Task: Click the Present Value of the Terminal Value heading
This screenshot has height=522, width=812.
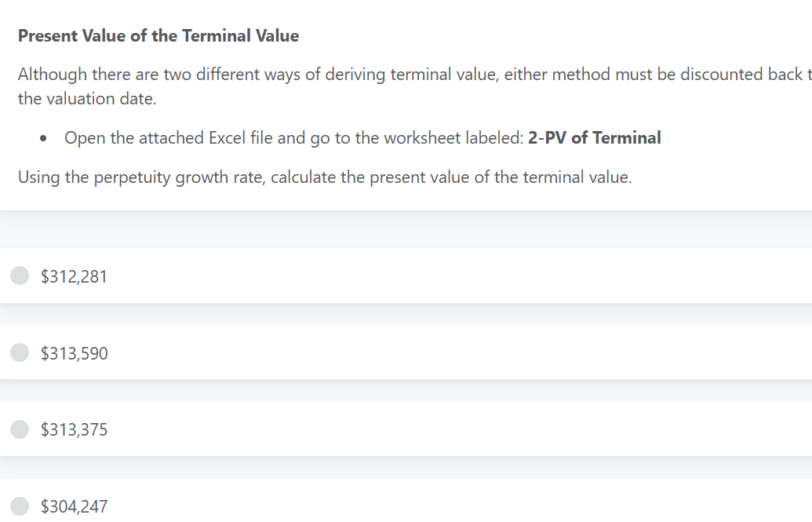Action: tap(158, 35)
